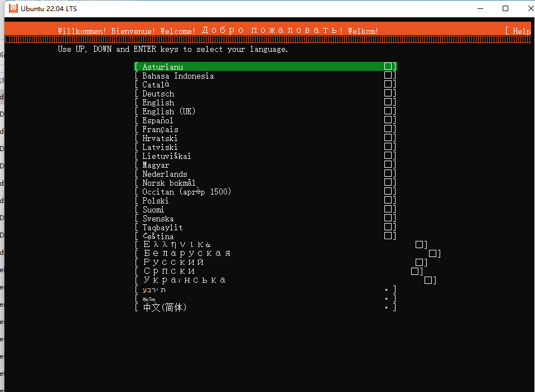Click box glyph at end of Беларуская row
The width and height of the screenshot is (535, 392).
pyautogui.click(x=433, y=254)
